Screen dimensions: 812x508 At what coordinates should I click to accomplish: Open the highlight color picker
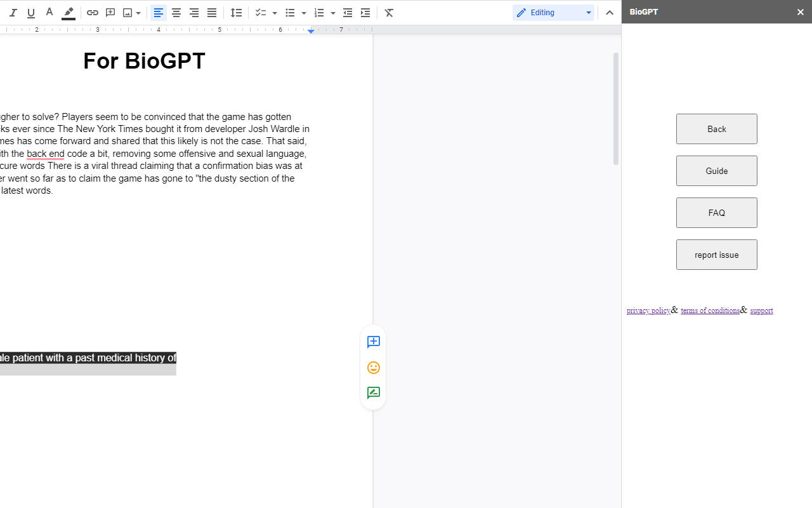pyautogui.click(x=69, y=13)
